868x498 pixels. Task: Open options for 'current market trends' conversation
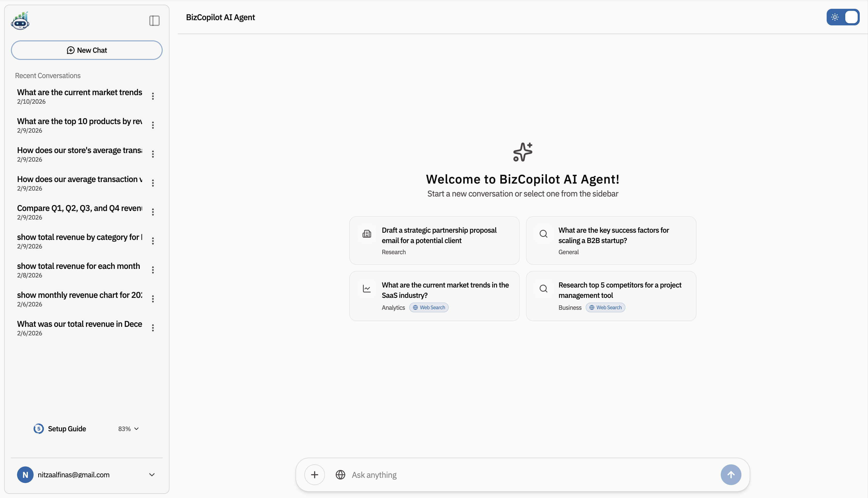point(153,96)
